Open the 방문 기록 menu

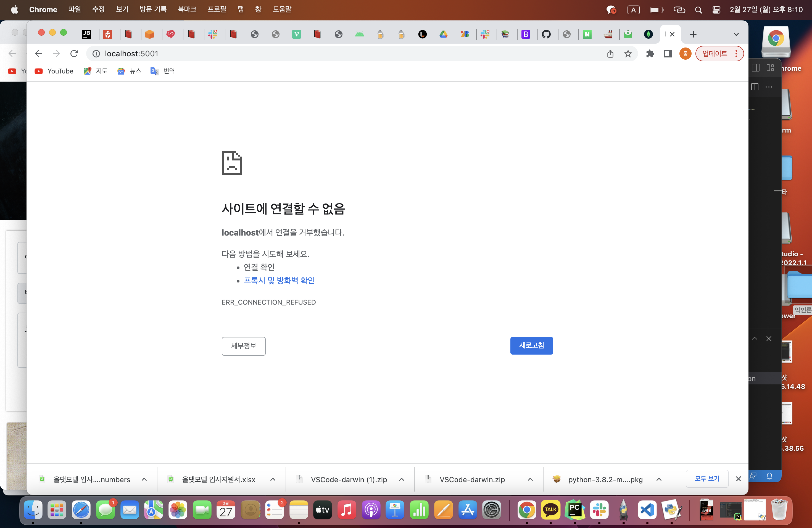[x=153, y=9]
